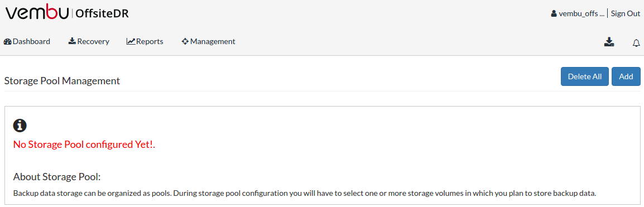
Task: Click the downloads tray icon at the top right
Action: [609, 42]
